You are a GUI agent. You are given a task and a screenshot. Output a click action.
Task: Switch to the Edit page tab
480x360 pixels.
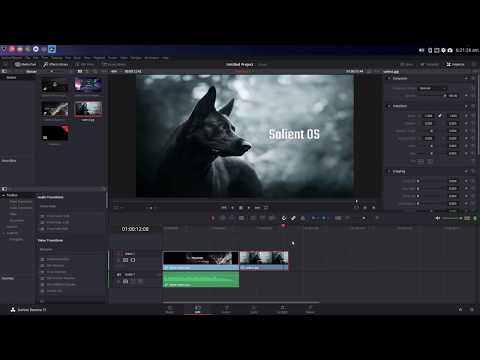click(x=198, y=309)
